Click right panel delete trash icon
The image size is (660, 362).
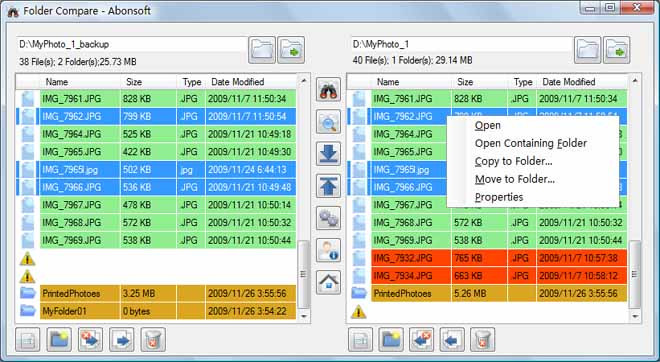coord(482,340)
